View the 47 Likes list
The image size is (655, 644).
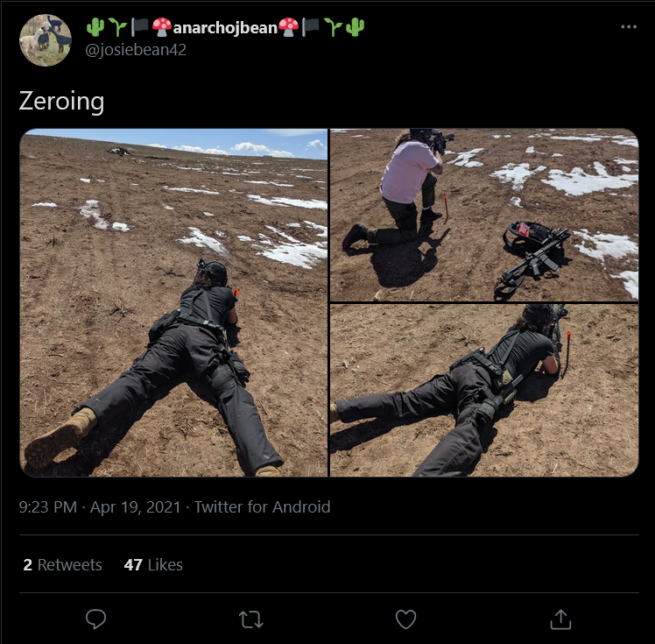(x=153, y=564)
